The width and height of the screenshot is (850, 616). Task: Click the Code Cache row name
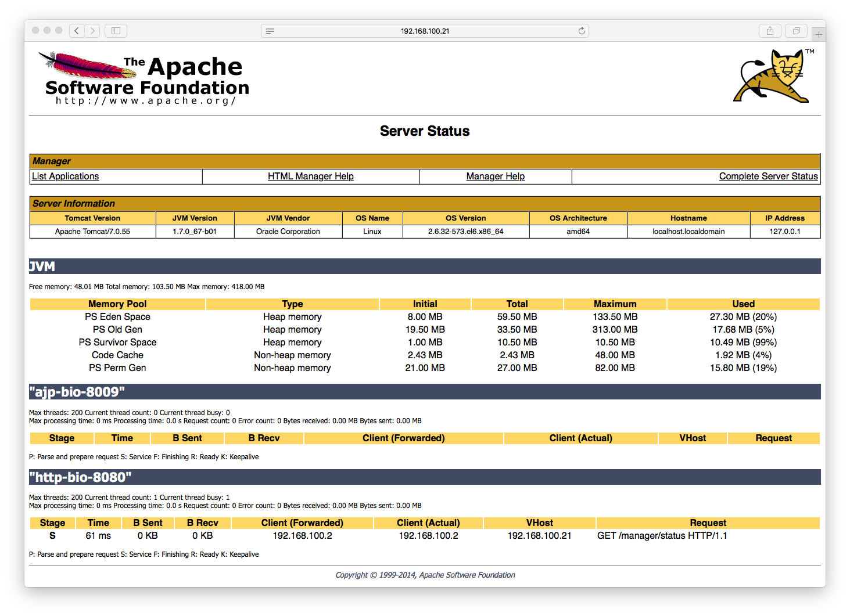(x=117, y=355)
